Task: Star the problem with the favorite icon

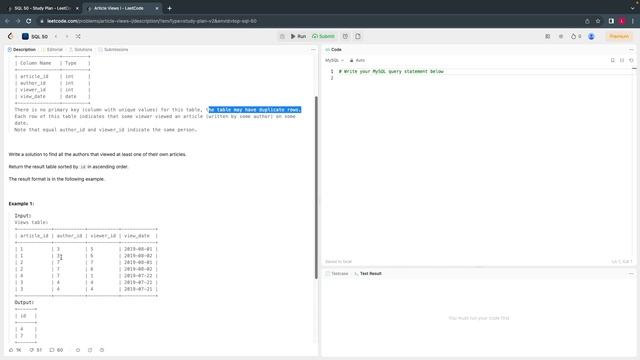Action: pos(78,350)
